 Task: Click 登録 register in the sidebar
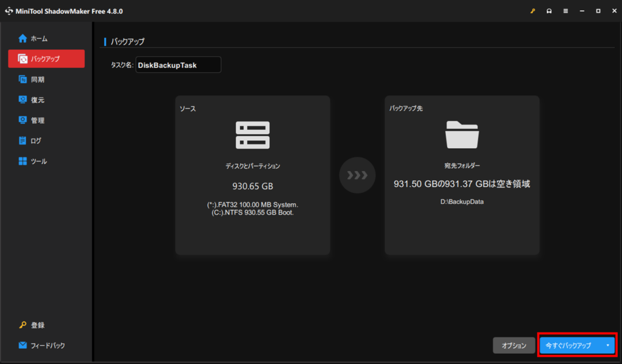tap(38, 325)
